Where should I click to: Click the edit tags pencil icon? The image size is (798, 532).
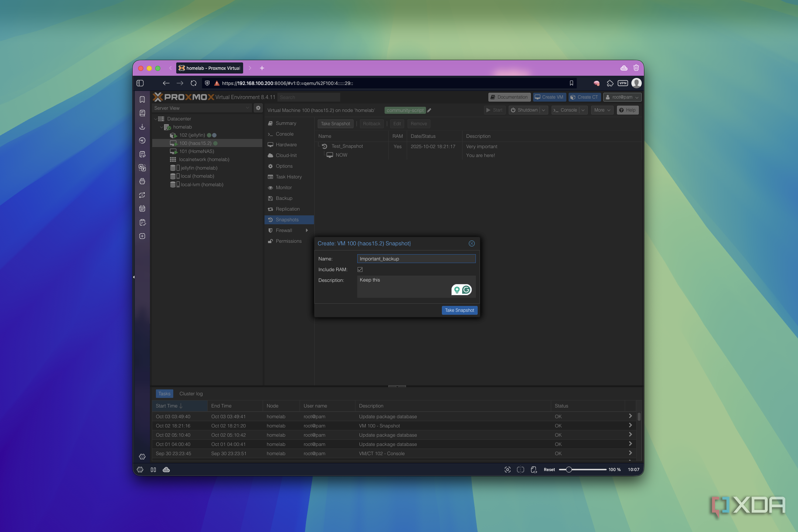tap(429, 110)
